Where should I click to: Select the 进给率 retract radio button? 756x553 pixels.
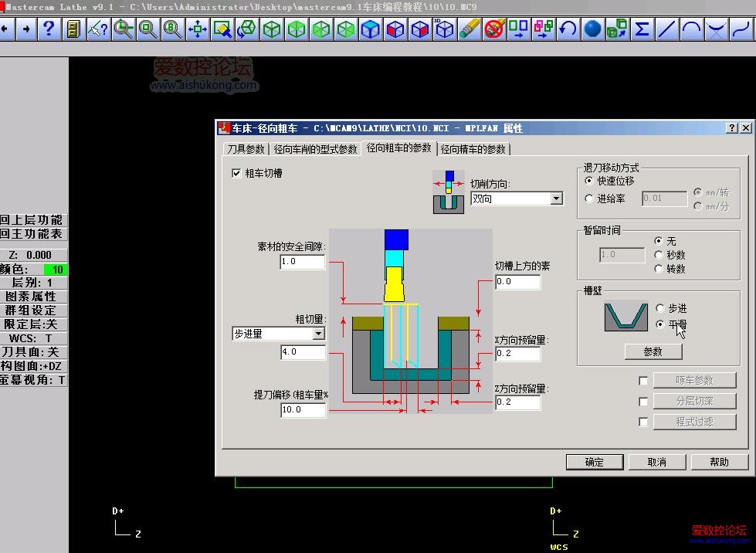(x=590, y=198)
